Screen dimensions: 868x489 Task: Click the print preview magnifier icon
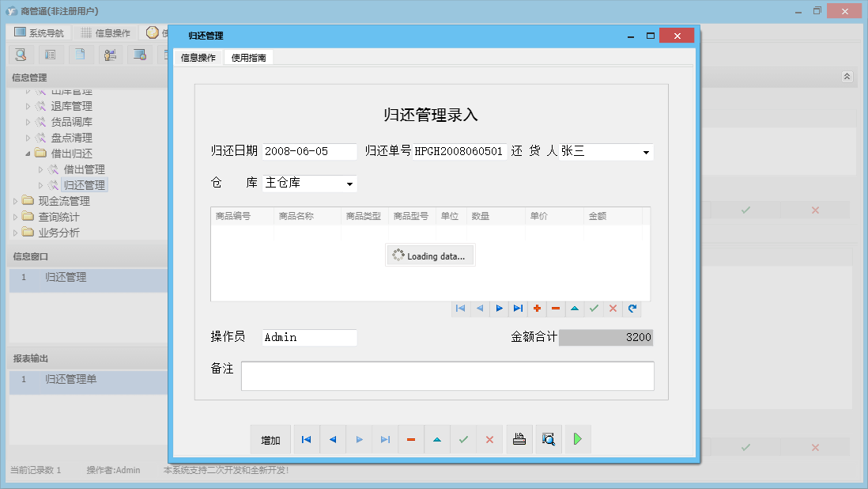(x=549, y=439)
